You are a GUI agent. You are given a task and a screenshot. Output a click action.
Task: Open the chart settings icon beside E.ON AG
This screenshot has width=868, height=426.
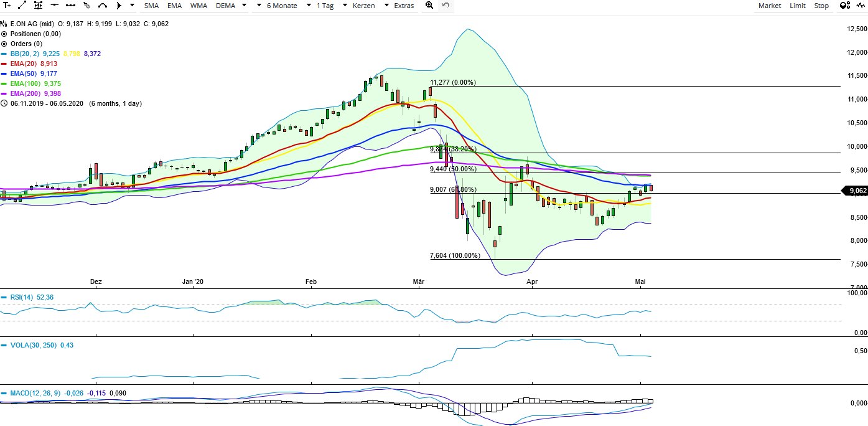point(4,24)
